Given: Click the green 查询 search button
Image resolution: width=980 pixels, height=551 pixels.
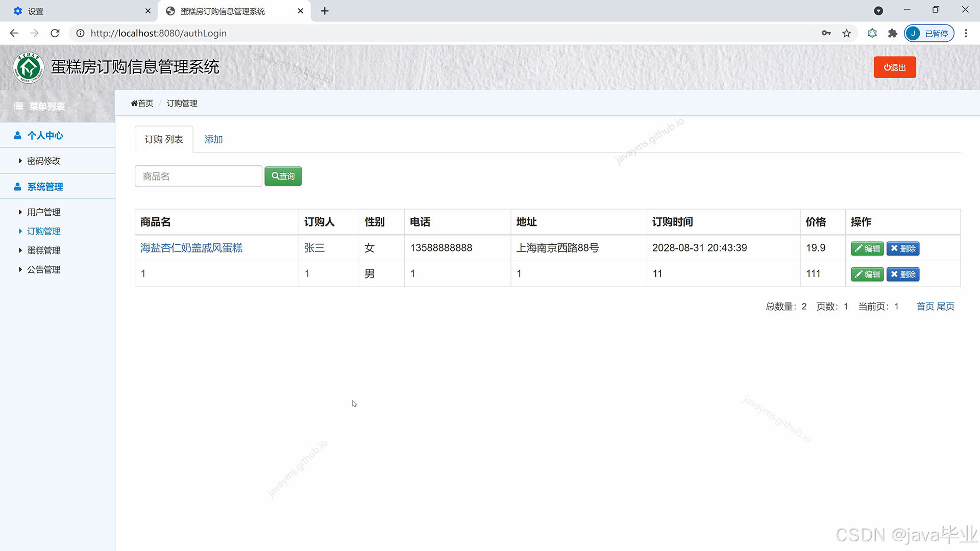Looking at the screenshot, I should tap(283, 176).
